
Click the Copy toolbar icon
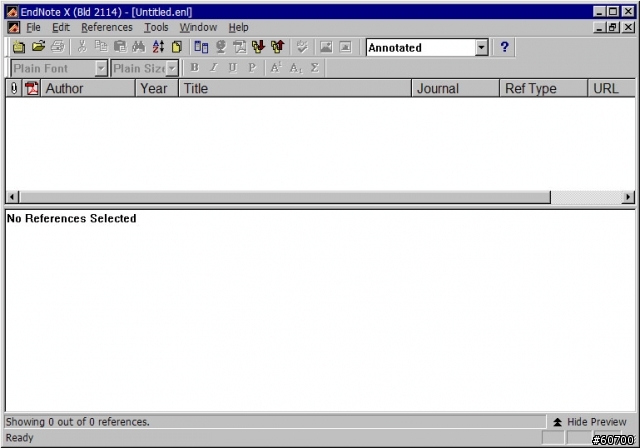[x=101, y=47]
